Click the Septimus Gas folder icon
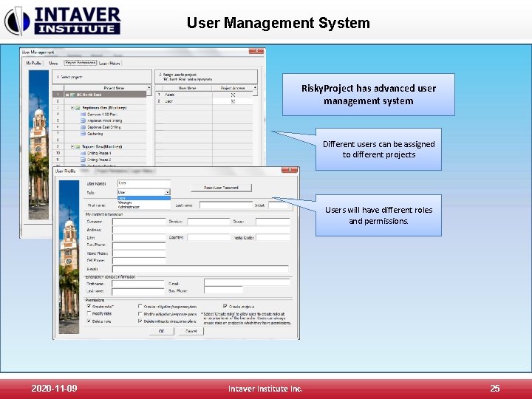Viewport: 532px width, 399px height. pyautogui.click(x=78, y=108)
